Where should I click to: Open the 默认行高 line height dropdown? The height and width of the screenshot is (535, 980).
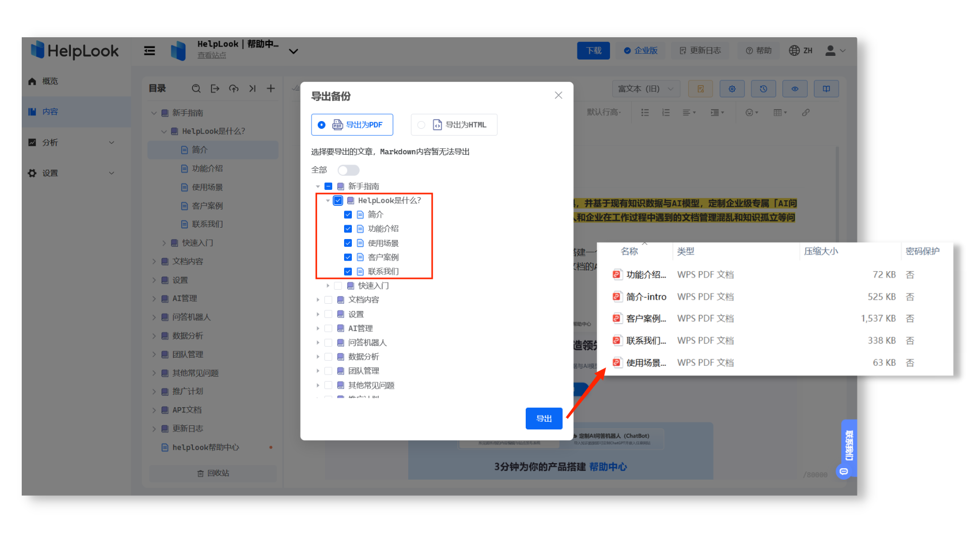tap(604, 112)
